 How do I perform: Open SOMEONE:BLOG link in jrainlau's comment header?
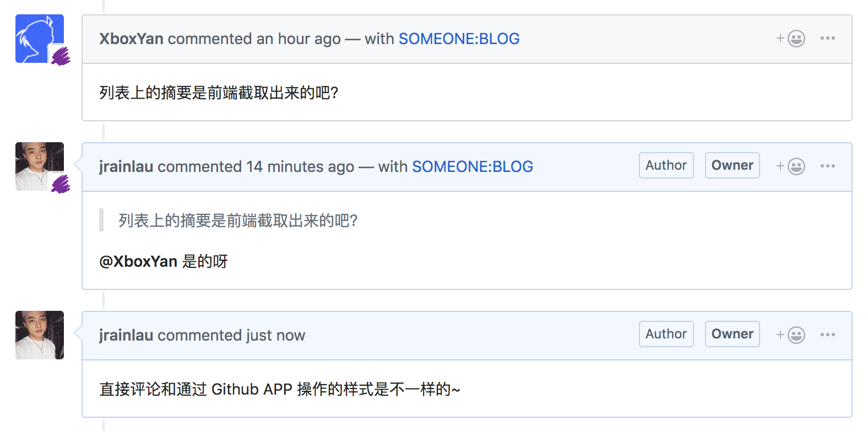click(x=473, y=166)
